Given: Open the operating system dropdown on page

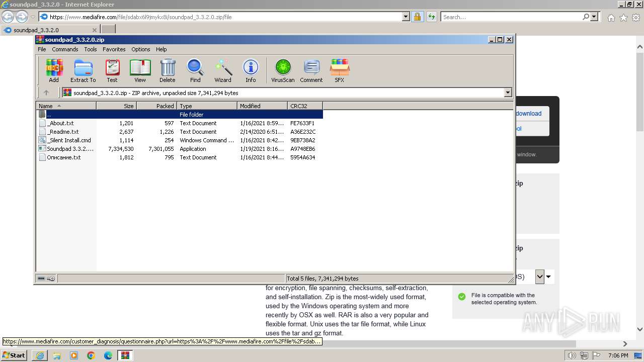Looking at the screenshot, I should pyautogui.click(x=540, y=277).
